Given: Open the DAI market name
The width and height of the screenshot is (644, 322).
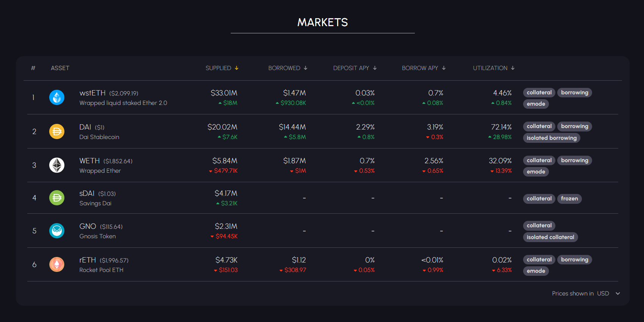Looking at the screenshot, I should [x=85, y=127].
